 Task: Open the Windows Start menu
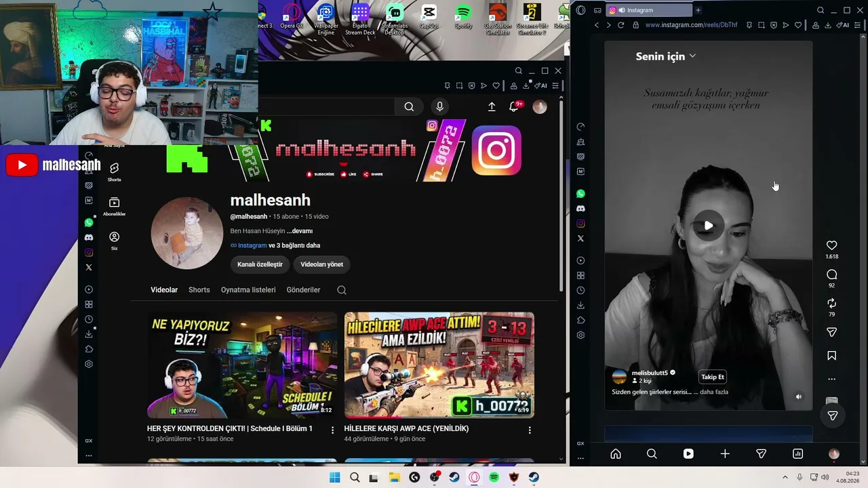point(335,477)
